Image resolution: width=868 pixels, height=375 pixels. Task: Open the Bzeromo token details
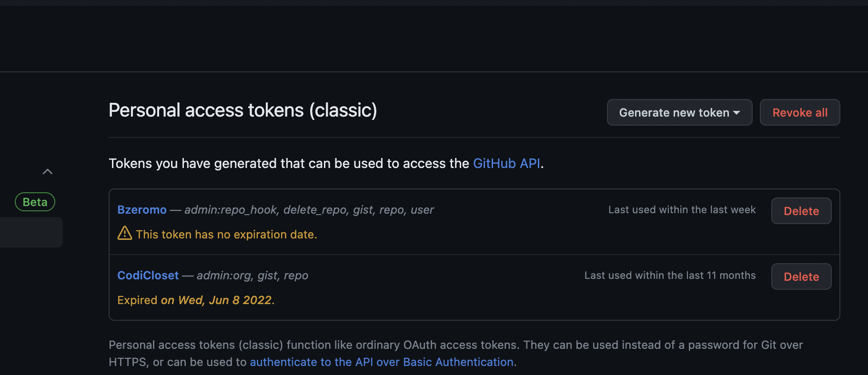click(x=142, y=210)
